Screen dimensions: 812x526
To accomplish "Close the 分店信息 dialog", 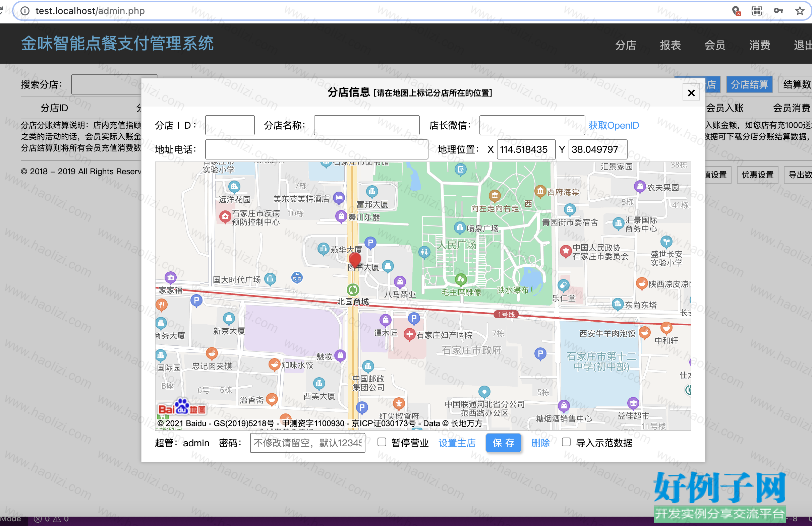I will pos(691,93).
